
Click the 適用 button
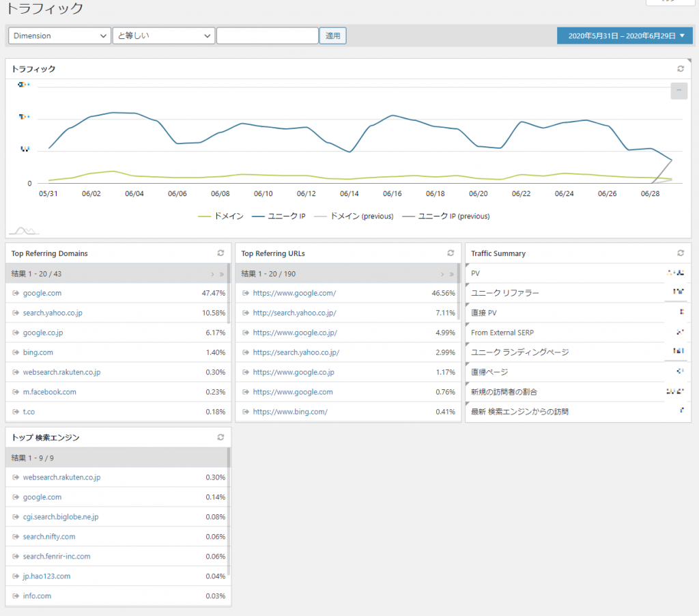(332, 36)
